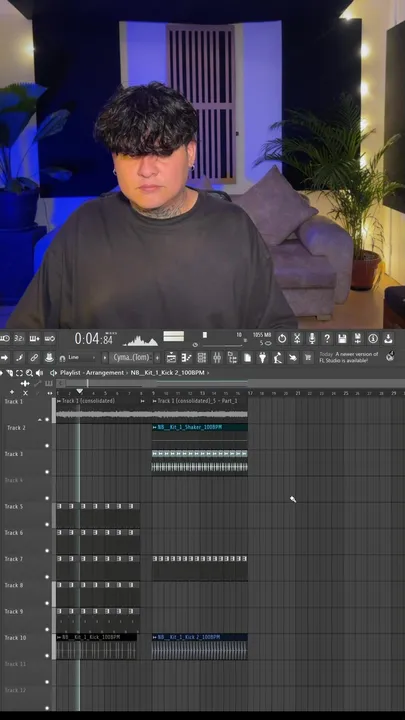Mute Track 10 using its green dot
The height and width of the screenshot is (720, 405).
(47, 655)
